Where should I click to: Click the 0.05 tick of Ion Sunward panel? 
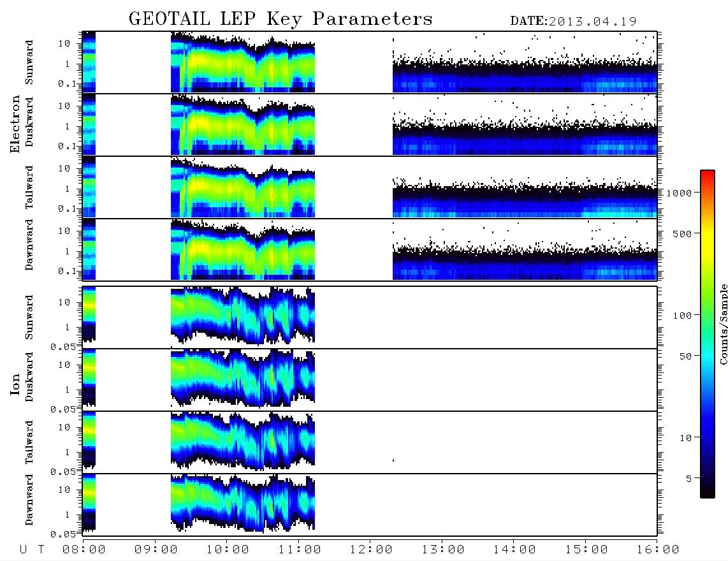click(x=63, y=347)
